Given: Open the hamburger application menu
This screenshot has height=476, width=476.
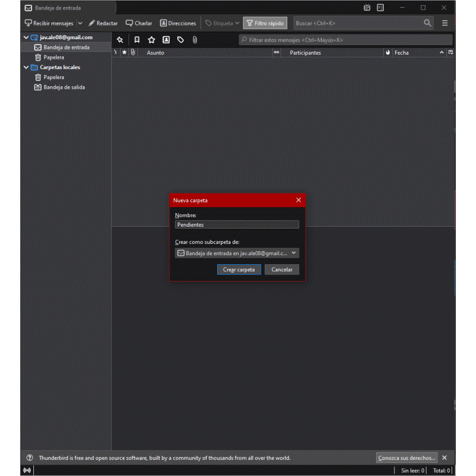Looking at the screenshot, I should click(444, 23).
